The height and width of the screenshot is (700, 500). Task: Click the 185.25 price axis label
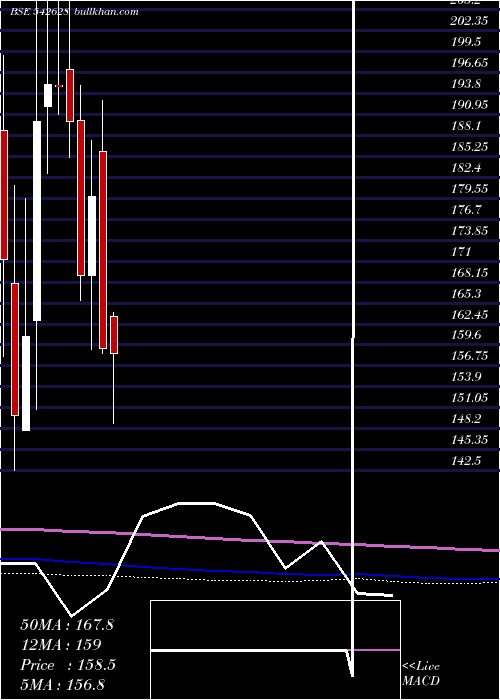(x=469, y=147)
